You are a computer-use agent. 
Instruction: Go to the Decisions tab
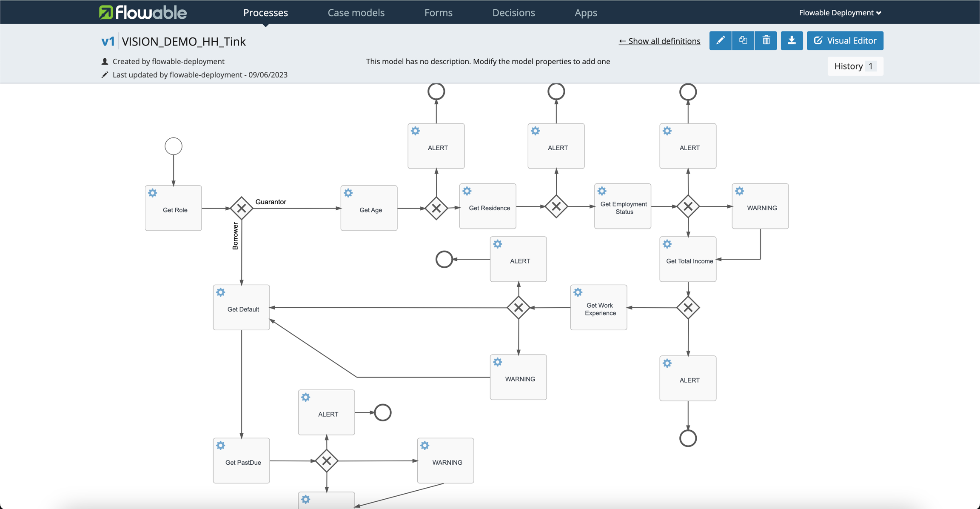(x=513, y=12)
